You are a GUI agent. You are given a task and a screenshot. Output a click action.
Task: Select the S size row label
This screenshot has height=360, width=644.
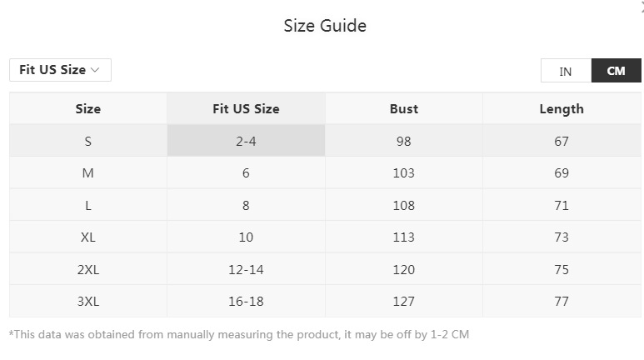[x=87, y=141]
